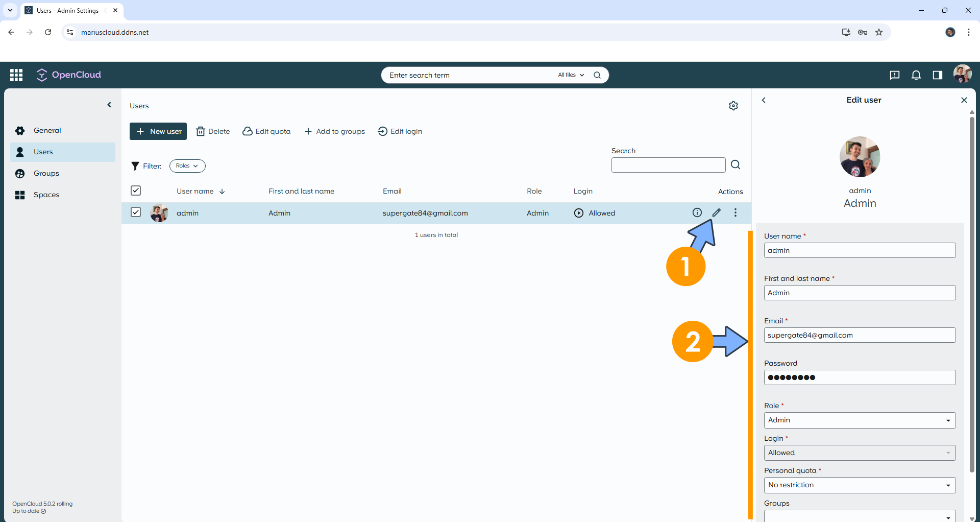
Task: Open the three-dot actions menu for admin
Action: pyautogui.click(x=735, y=212)
